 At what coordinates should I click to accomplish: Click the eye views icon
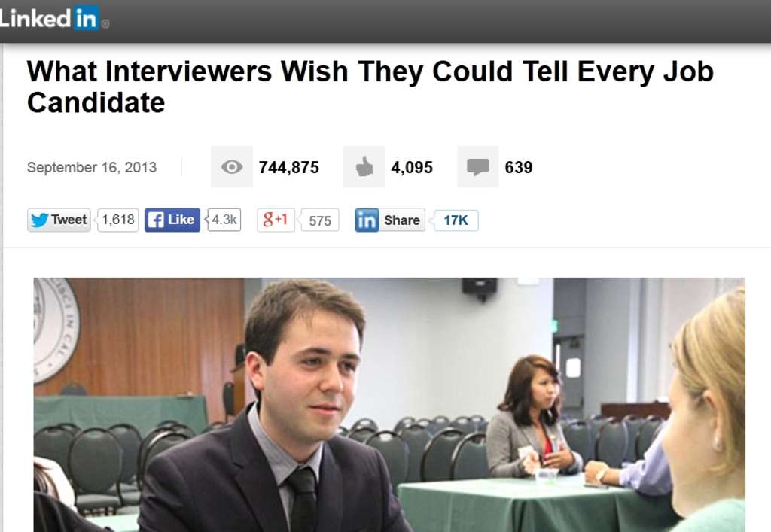pos(232,167)
